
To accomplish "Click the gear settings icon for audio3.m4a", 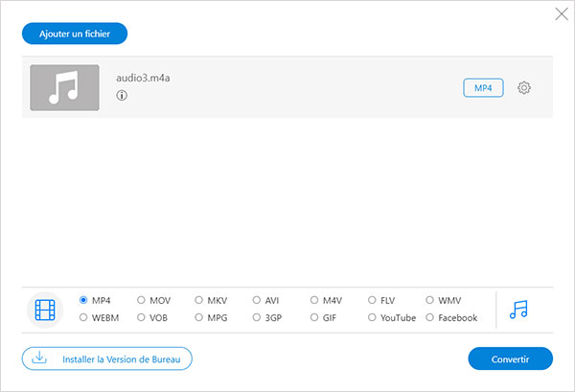I will pos(524,88).
